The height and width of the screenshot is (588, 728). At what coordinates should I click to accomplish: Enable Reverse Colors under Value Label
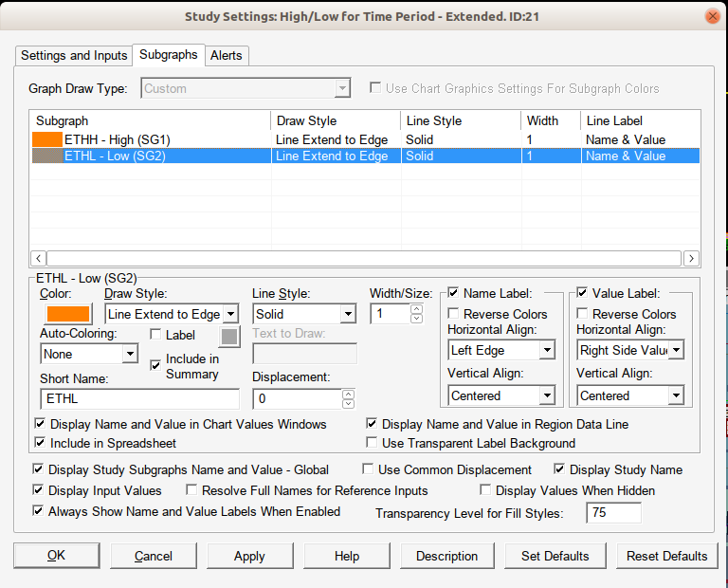[583, 314]
